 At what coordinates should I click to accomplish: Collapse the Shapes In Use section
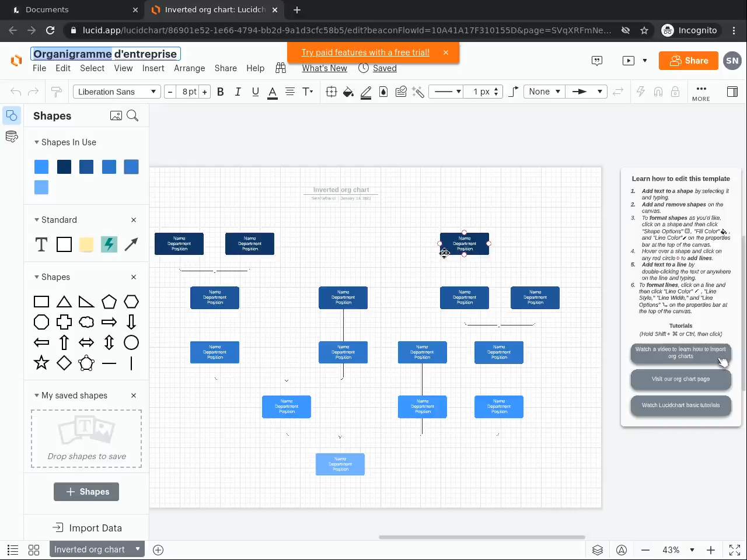point(37,142)
